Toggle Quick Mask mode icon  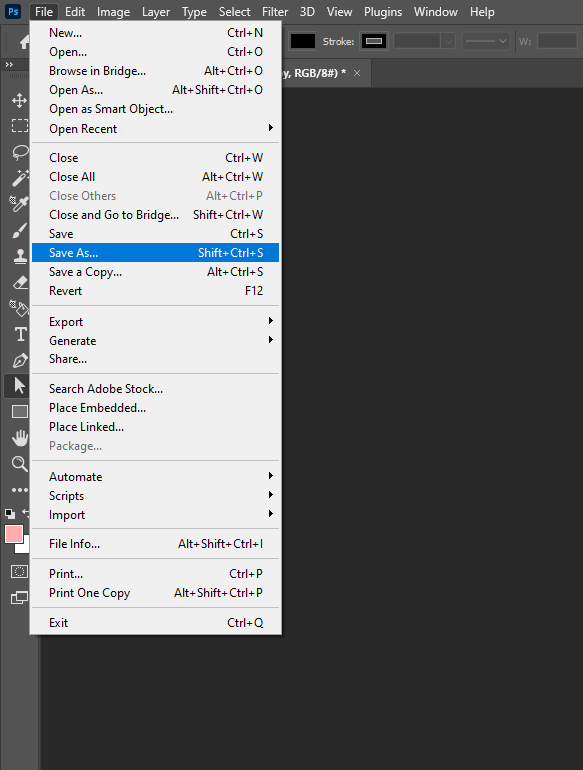[x=20, y=572]
